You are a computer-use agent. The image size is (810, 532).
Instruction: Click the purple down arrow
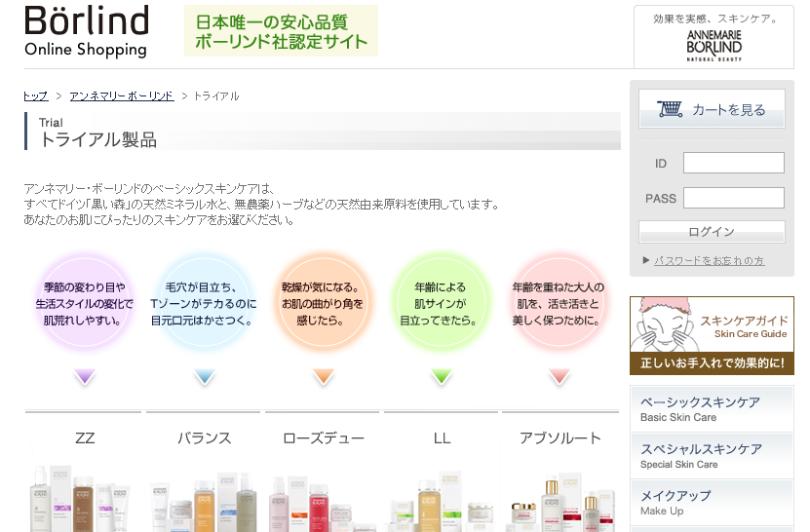click(x=85, y=376)
